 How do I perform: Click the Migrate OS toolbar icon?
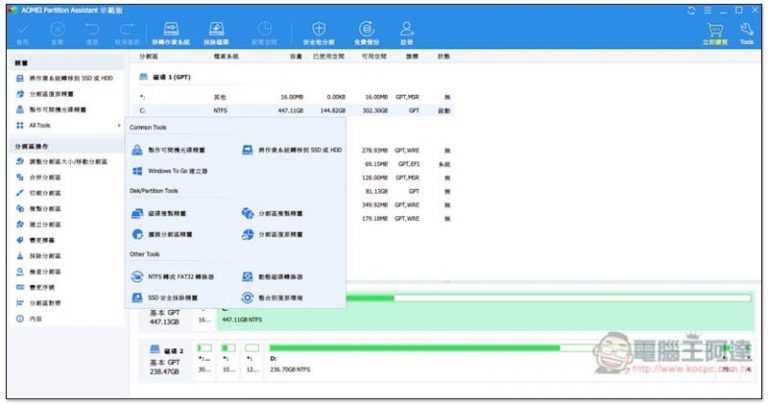click(168, 33)
